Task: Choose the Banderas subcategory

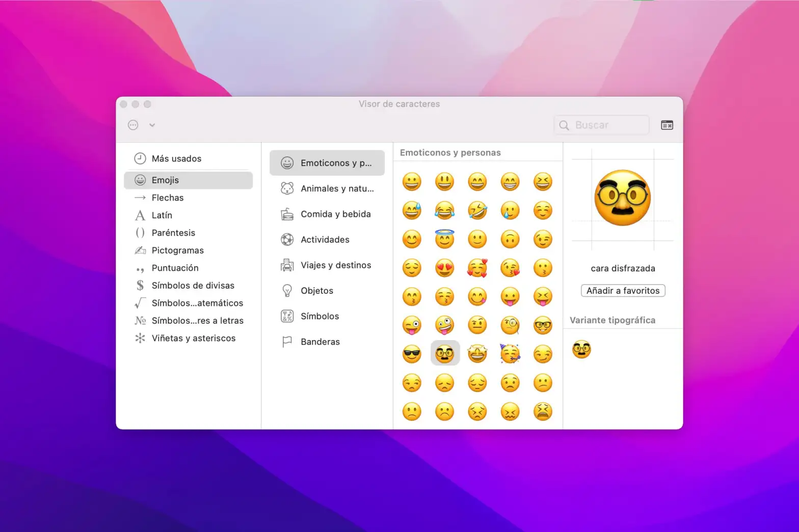Action: tap(327, 342)
